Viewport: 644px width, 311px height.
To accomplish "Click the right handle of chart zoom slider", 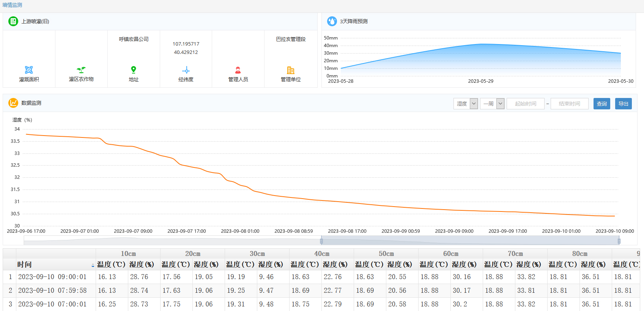I will (619, 241).
